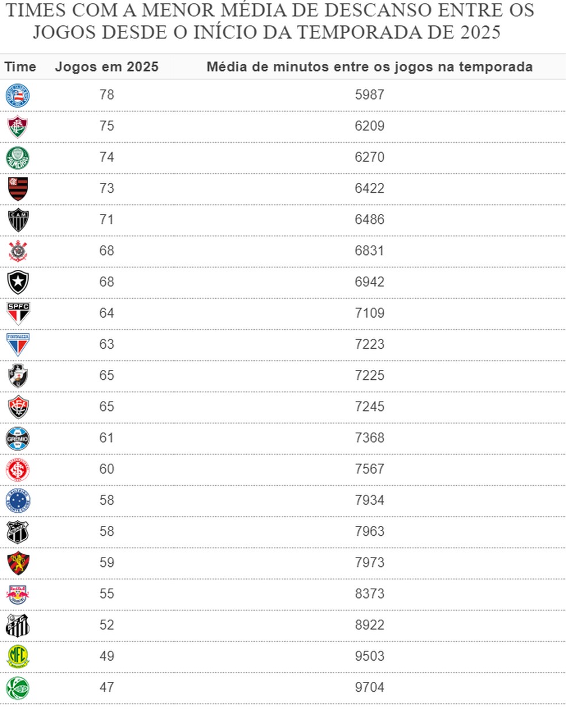Select the Grêmio crest icon
566x728 pixels.
coord(17,438)
